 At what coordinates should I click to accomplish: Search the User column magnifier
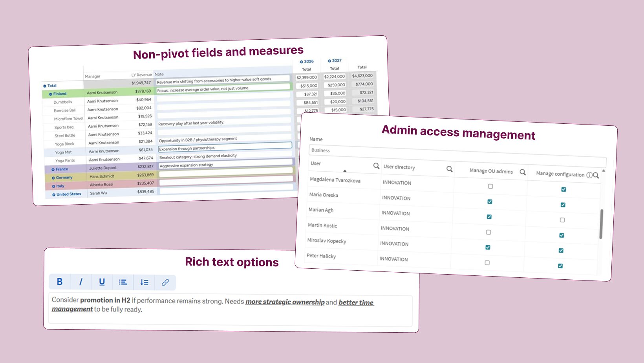376,166
